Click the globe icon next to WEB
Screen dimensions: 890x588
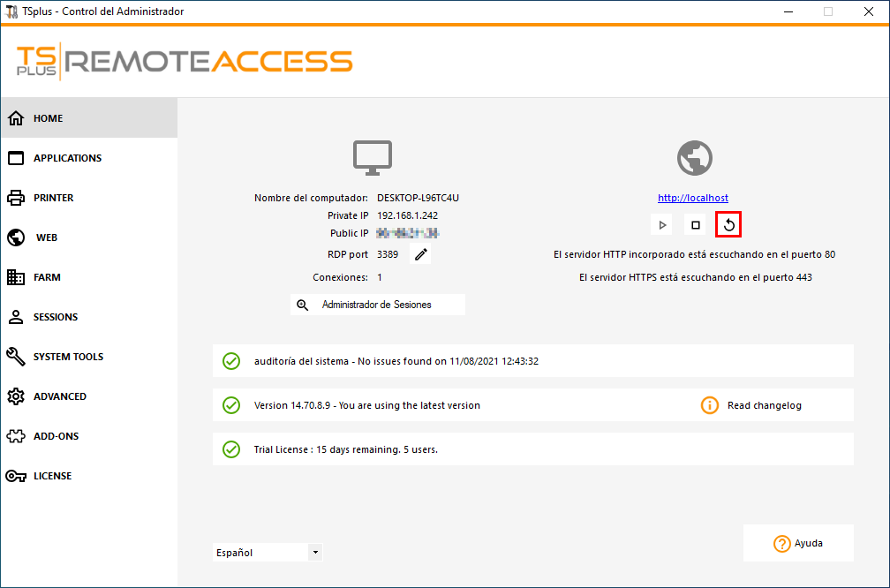coord(16,237)
